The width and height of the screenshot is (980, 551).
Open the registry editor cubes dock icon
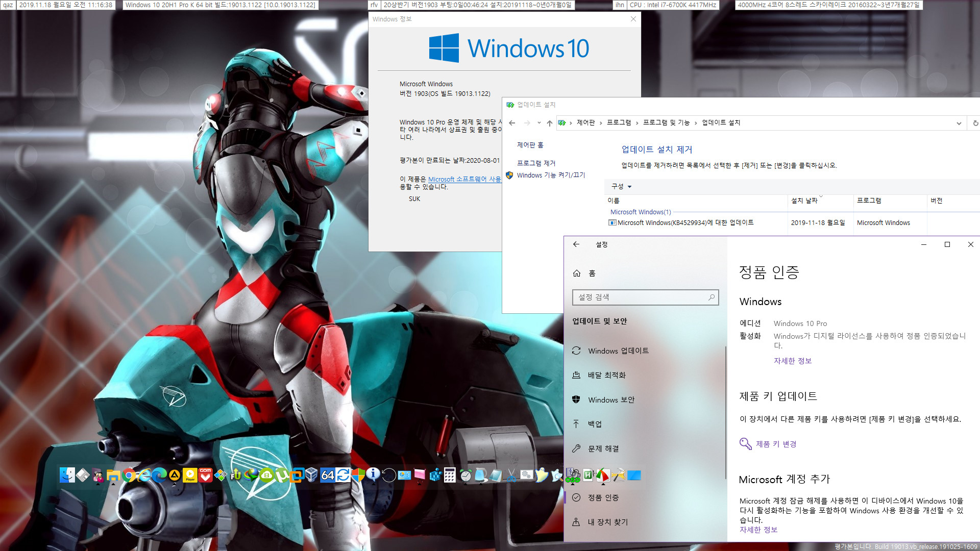(x=435, y=475)
